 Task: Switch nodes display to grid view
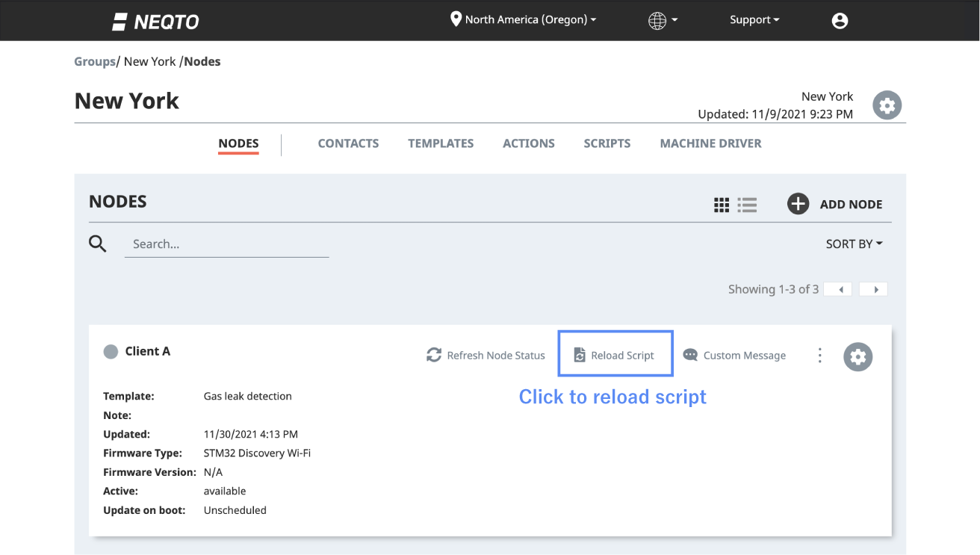click(x=722, y=204)
